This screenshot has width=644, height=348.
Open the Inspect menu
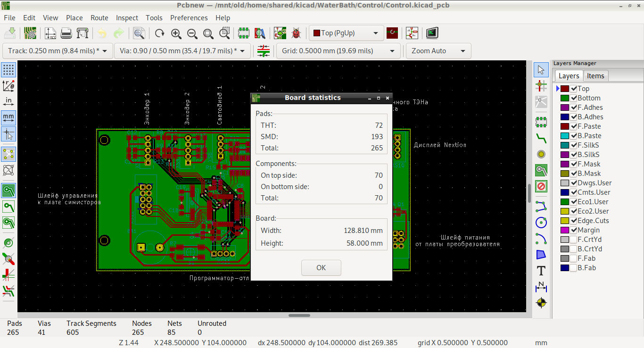(x=127, y=18)
